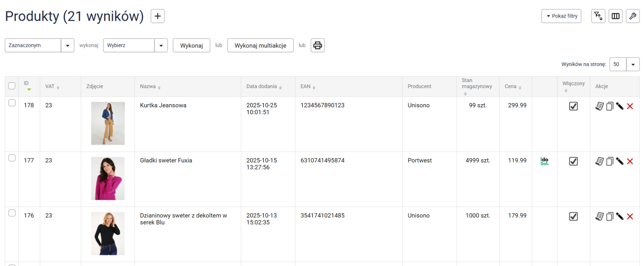This screenshot has height=266, width=644.
Task: Tick the checkbox for product 178
Action: (x=12, y=103)
